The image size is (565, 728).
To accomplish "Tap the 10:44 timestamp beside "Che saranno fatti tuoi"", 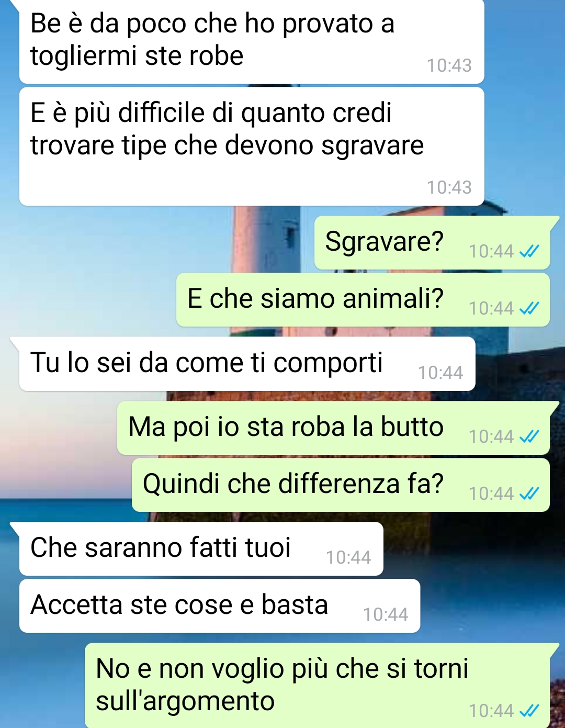I will [x=348, y=557].
